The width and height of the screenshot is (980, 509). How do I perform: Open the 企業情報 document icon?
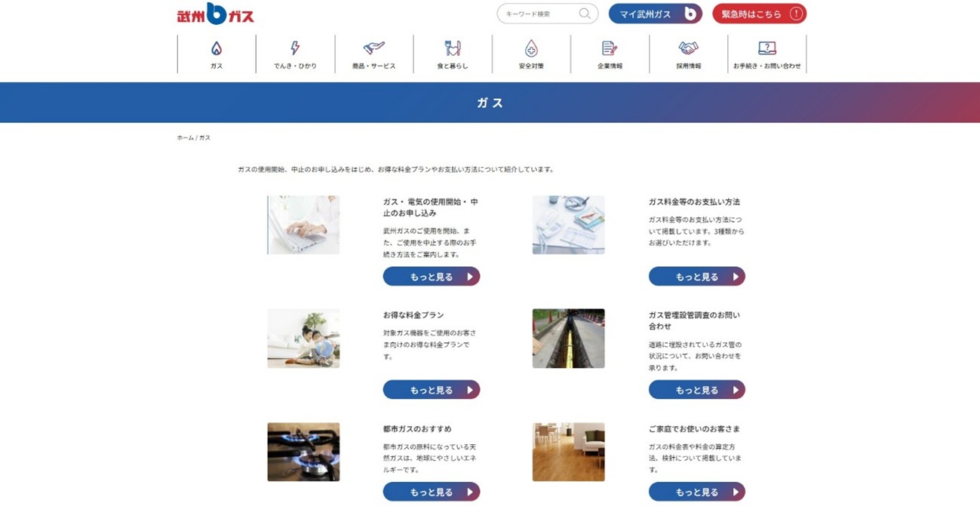(x=610, y=48)
